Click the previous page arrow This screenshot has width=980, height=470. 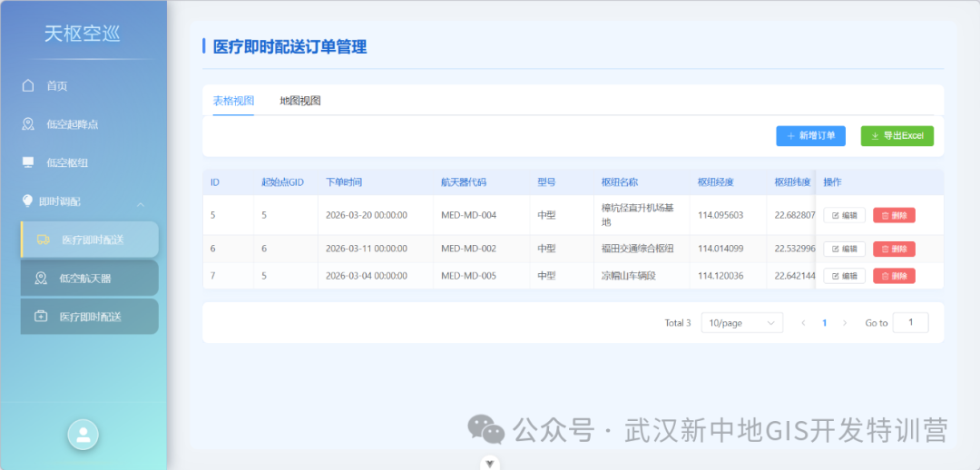(803, 323)
